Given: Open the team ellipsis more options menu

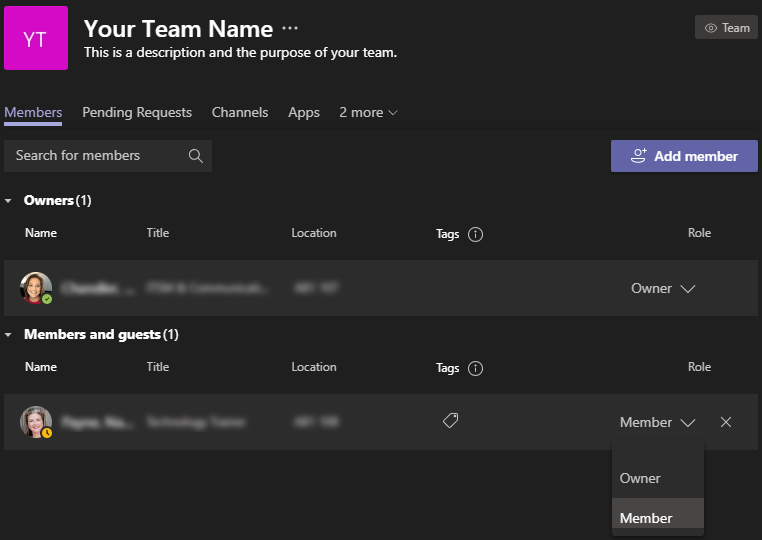Looking at the screenshot, I should pyautogui.click(x=290, y=29).
